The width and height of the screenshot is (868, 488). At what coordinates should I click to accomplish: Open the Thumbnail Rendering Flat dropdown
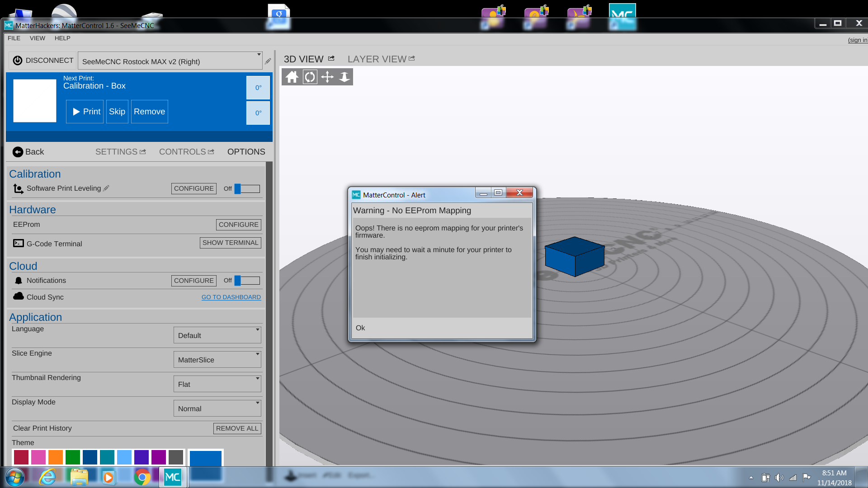click(217, 384)
